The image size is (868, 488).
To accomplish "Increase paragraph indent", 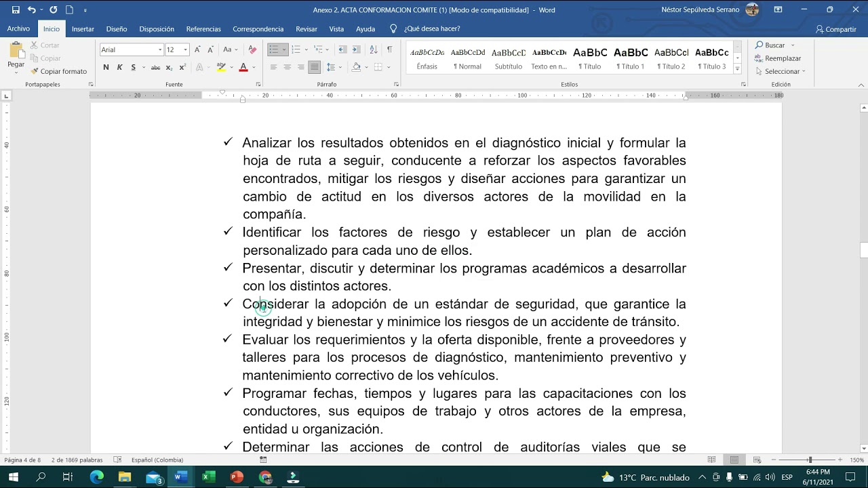I will point(356,49).
